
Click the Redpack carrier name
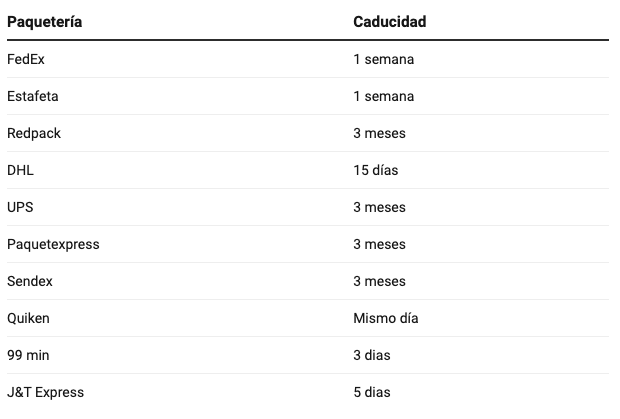pyautogui.click(x=34, y=133)
